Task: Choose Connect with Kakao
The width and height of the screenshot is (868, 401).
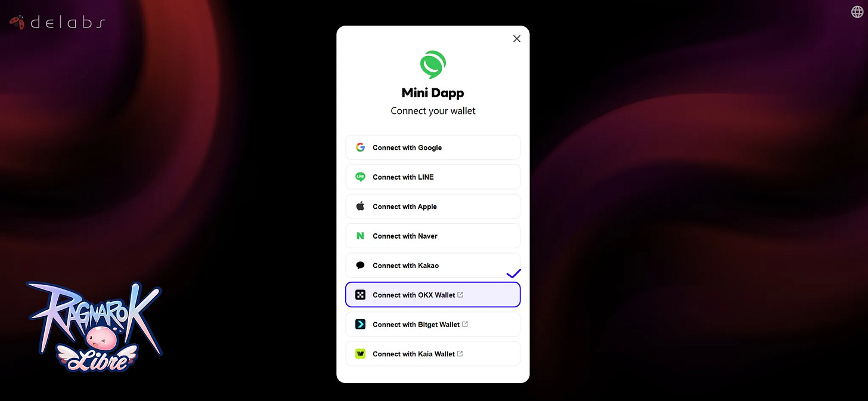Action: (433, 266)
